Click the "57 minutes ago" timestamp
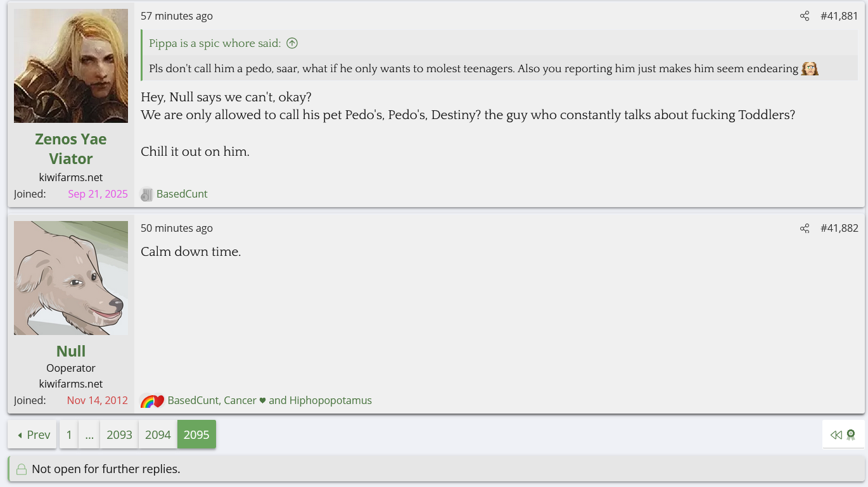Screen dimensions: 868x487 pos(177,16)
